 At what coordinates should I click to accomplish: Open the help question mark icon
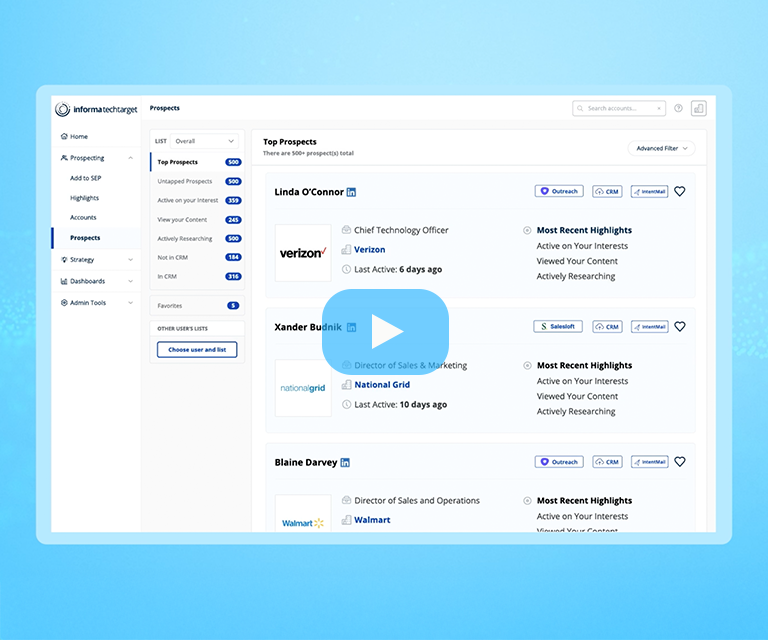tap(678, 108)
